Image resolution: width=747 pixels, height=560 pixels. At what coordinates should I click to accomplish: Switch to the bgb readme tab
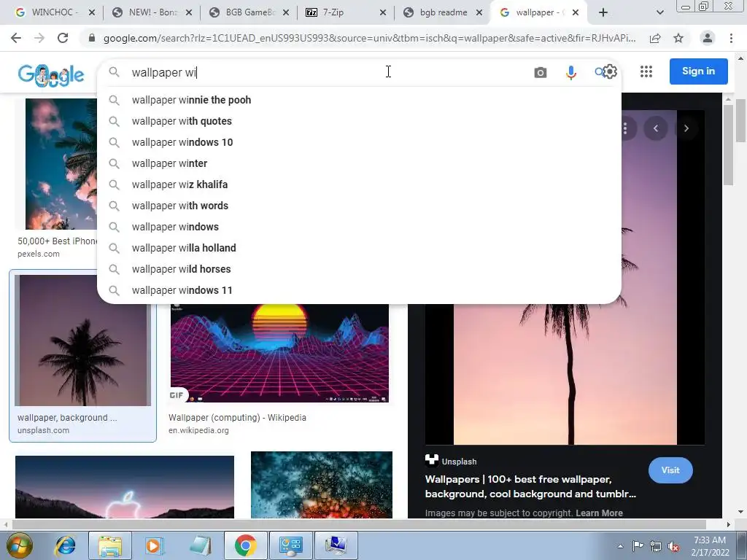tap(443, 12)
